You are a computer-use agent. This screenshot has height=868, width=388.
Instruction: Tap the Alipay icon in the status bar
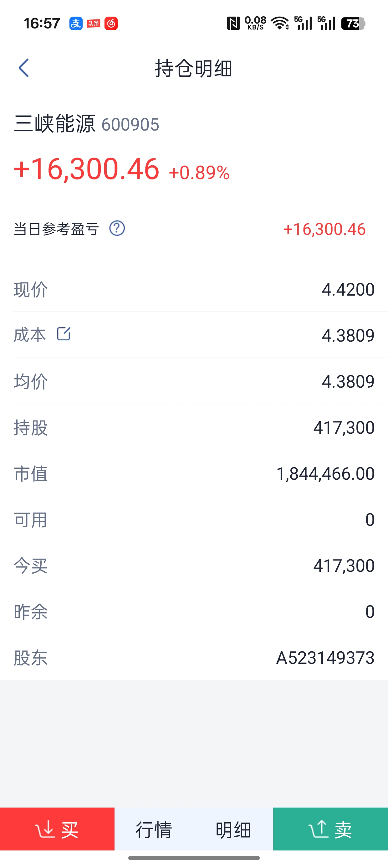[x=76, y=23]
